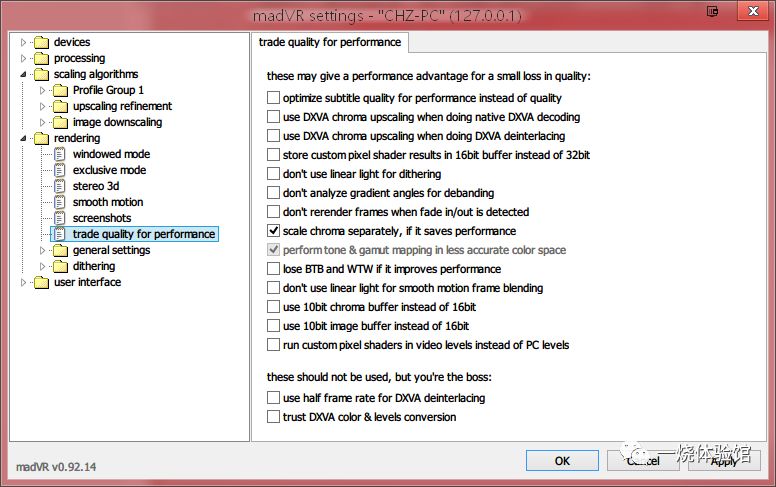This screenshot has height=487, width=776.
Task: Enable half frame rate for DXVA deinterlacing
Action: [x=273, y=397]
